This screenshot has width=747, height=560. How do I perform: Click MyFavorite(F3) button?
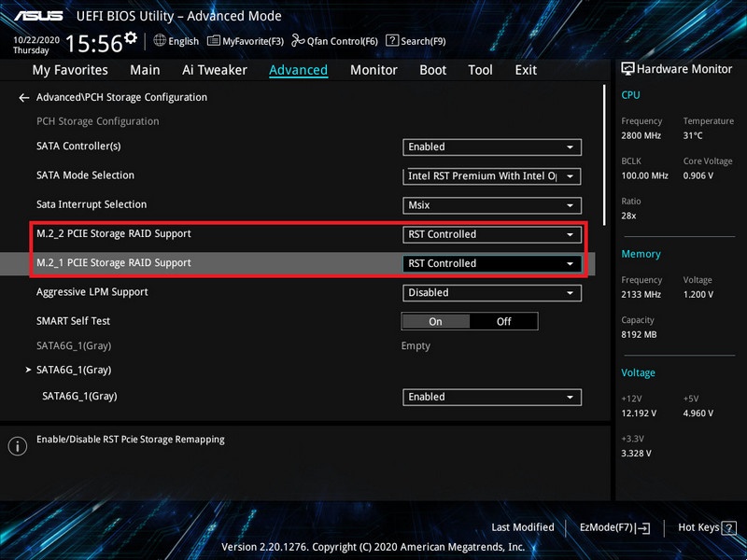(246, 41)
